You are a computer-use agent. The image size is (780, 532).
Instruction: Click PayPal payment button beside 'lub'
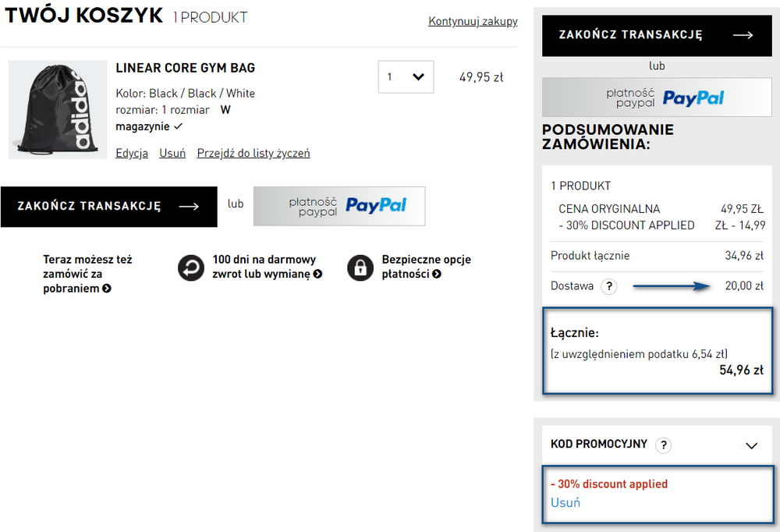(339, 206)
